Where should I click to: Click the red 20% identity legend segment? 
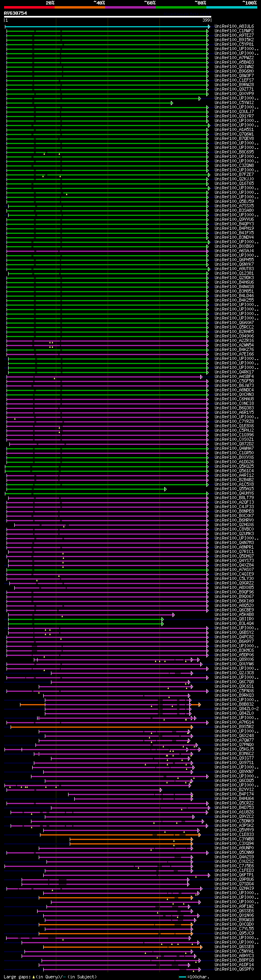pos(29,7)
